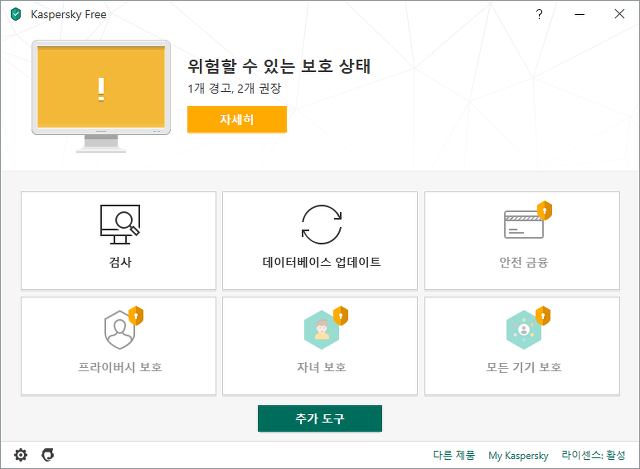Click the 자세히 details button
640x469 pixels.
click(x=237, y=119)
